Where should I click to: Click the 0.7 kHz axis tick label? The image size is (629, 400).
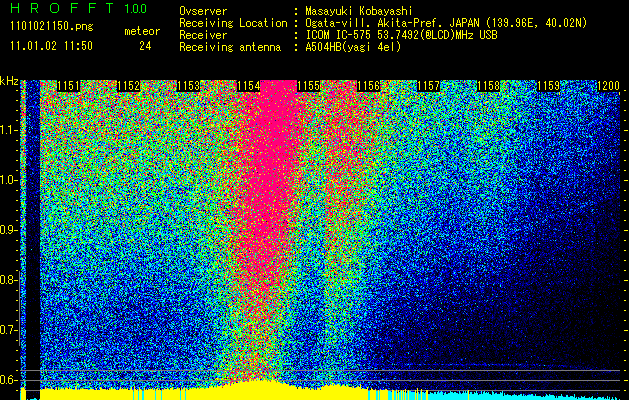[8, 330]
